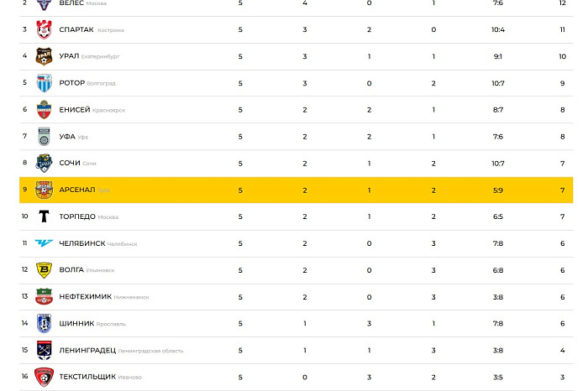Image resolution: width=588 pixels, height=391 pixels.
Task: Open the СОЧИ team link
Action: (x=70, y=164)
